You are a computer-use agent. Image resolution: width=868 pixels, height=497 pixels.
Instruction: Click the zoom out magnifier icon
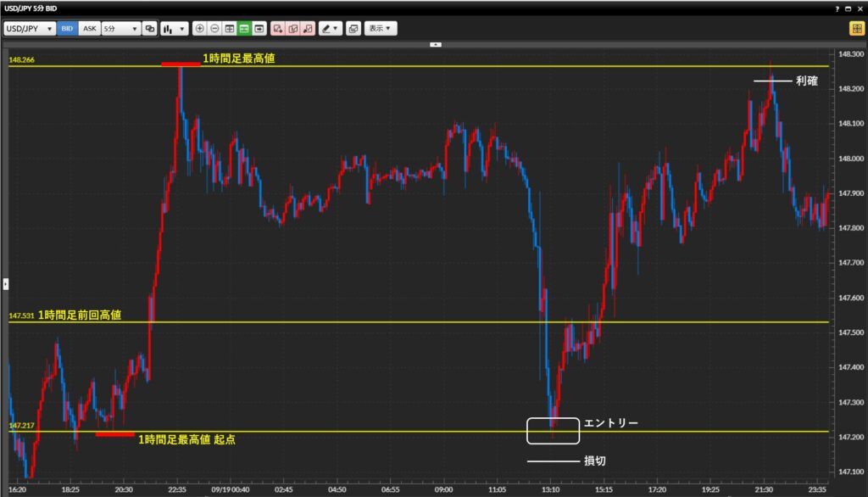[x=214, y=28]
